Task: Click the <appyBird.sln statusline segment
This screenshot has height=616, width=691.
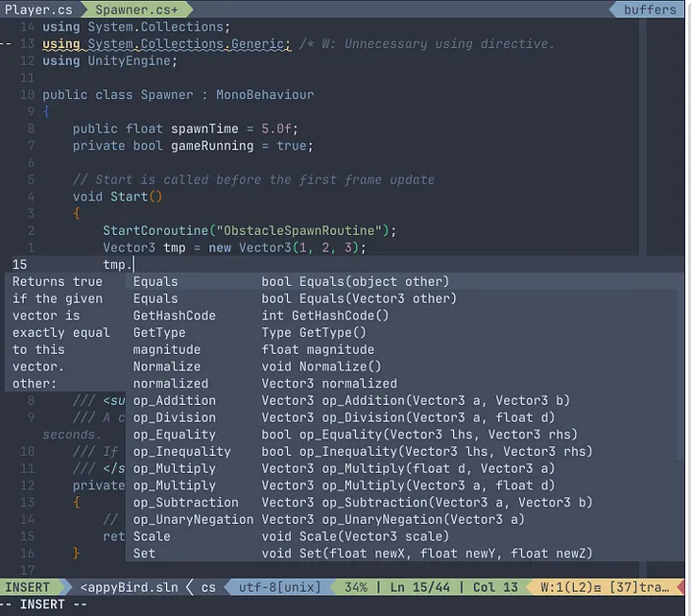Action: pyautogui.click(x=130, y=587)
